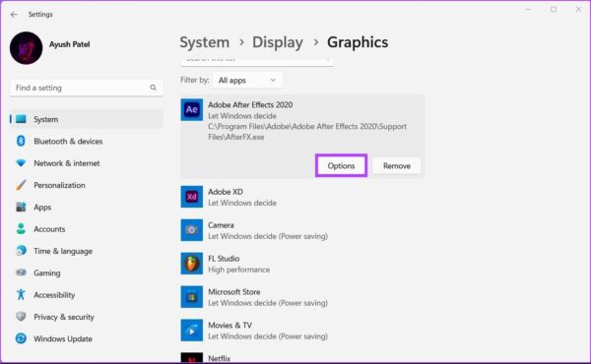Open System category label
The width and height of the screenshot is (591, 364).
(46, 119)
